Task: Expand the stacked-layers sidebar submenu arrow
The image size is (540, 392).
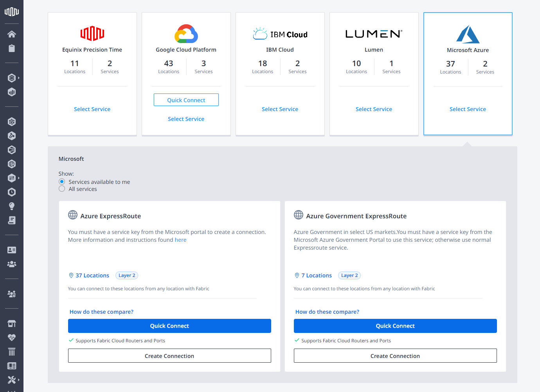Action: tap(19, 78)
